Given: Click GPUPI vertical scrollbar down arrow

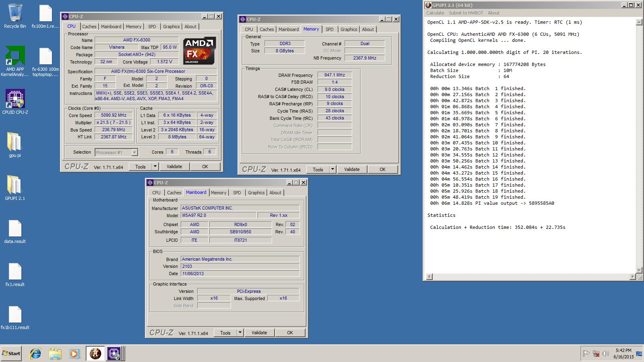Looking at the screenshot, I should pyautogui.click(x=639, y=270).
